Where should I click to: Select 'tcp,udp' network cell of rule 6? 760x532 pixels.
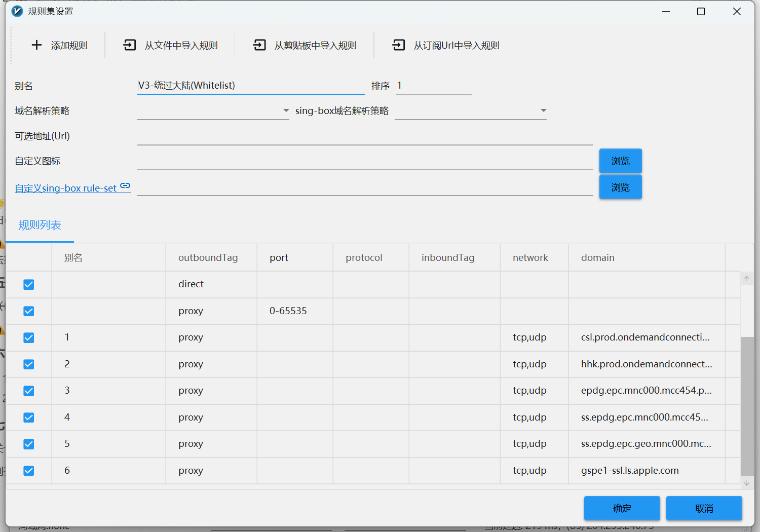pos(535,471)
